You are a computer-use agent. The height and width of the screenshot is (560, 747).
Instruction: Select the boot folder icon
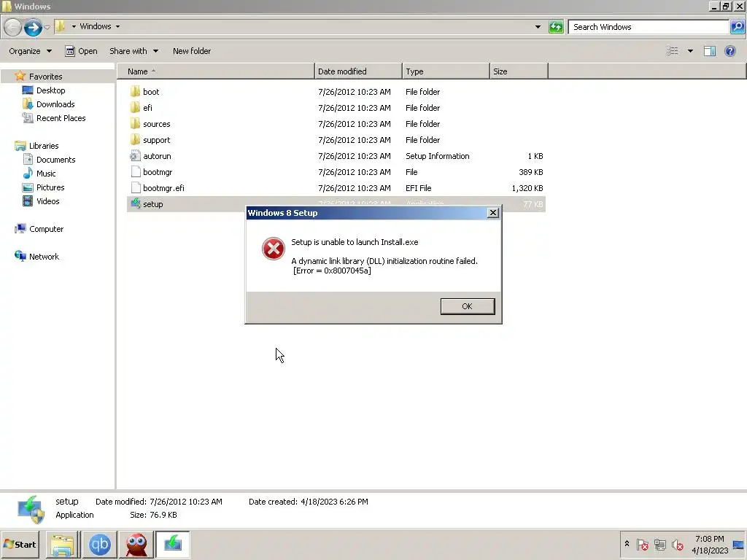(x=135, y=91)
